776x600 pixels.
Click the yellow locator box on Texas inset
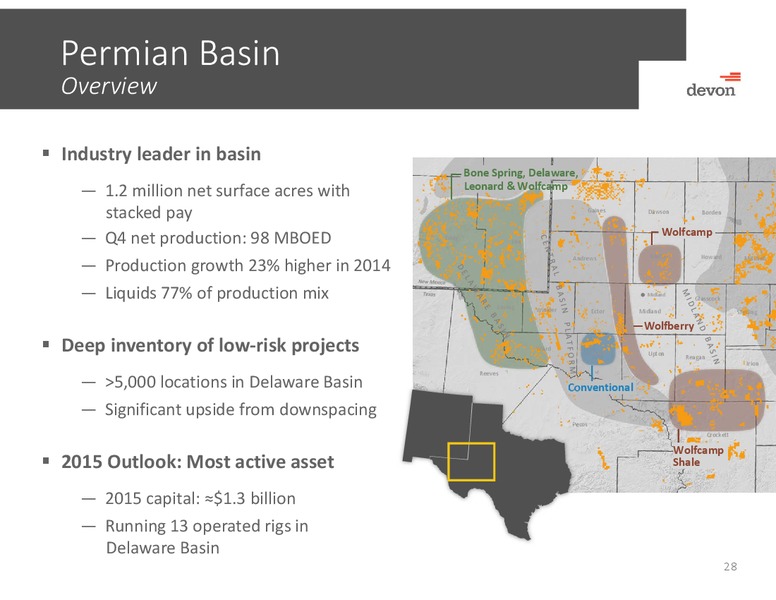[x=471, y=461]
